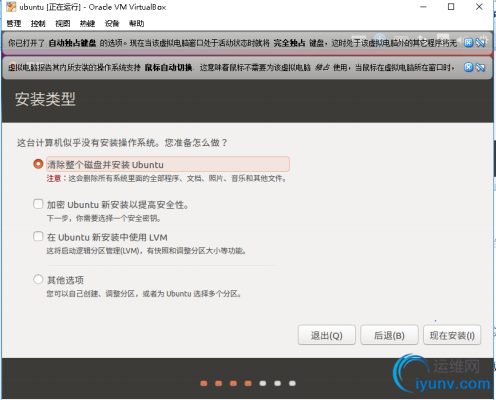Go back with the 后退(B) button
The height and width of the screenshot is (400, 496).
[389, 335]
